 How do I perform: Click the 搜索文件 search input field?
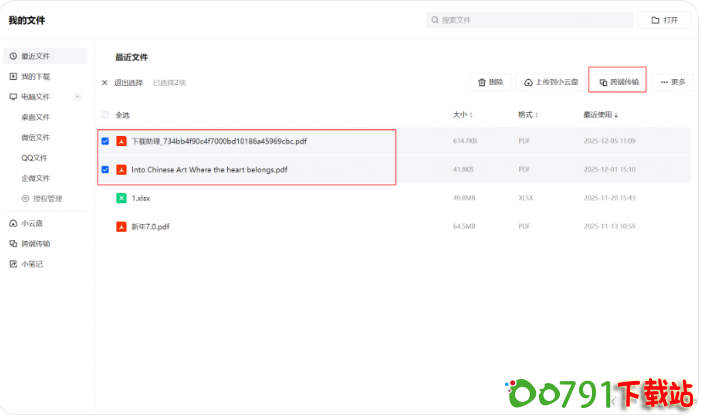pyautogui.click(x=530, y=20)
